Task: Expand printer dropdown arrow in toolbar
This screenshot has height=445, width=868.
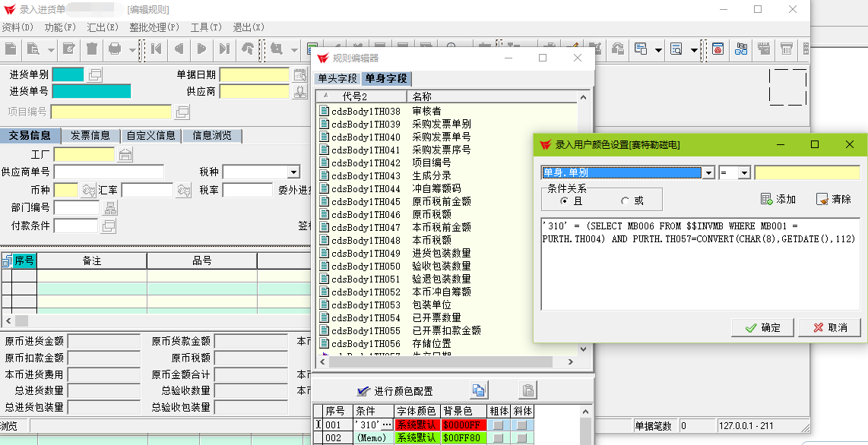Action: tap(132, 50)
